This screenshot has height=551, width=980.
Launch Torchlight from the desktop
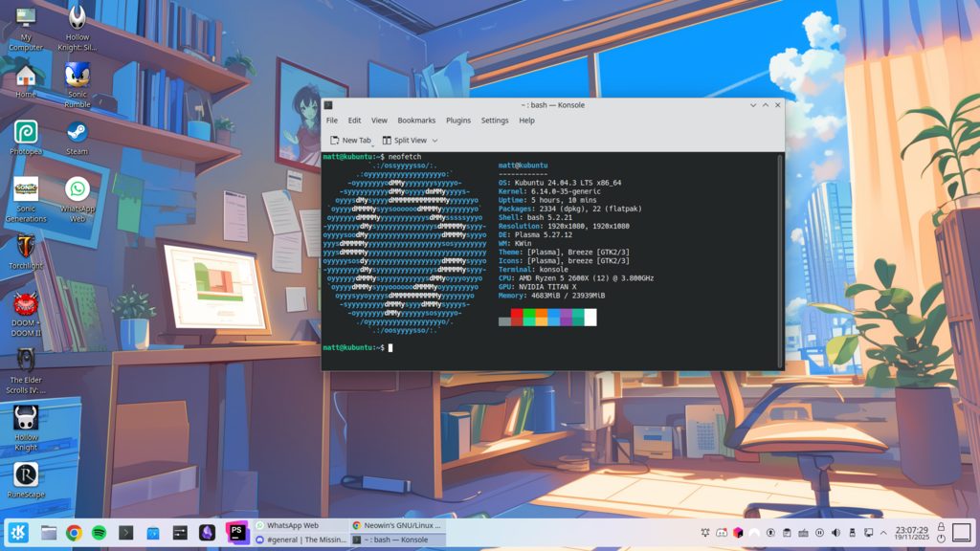coord(26,253)
